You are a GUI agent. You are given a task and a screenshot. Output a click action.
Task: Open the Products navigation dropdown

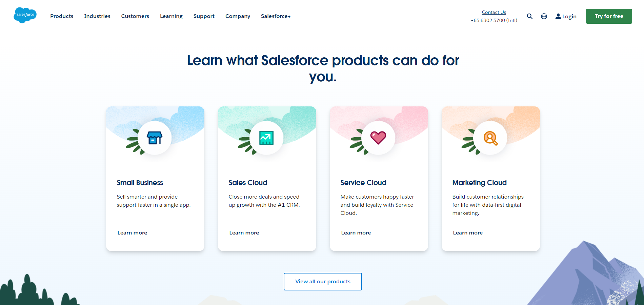point(61,16)
